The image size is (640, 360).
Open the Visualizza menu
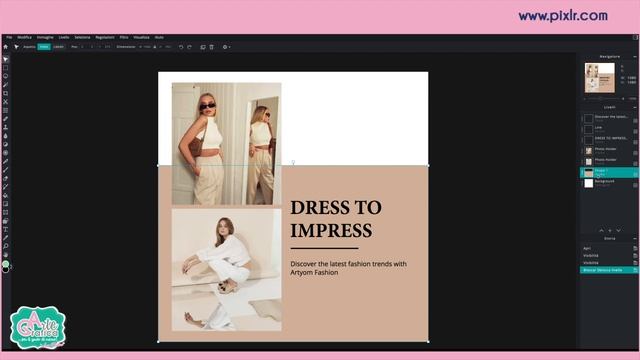tap(141, 37)
